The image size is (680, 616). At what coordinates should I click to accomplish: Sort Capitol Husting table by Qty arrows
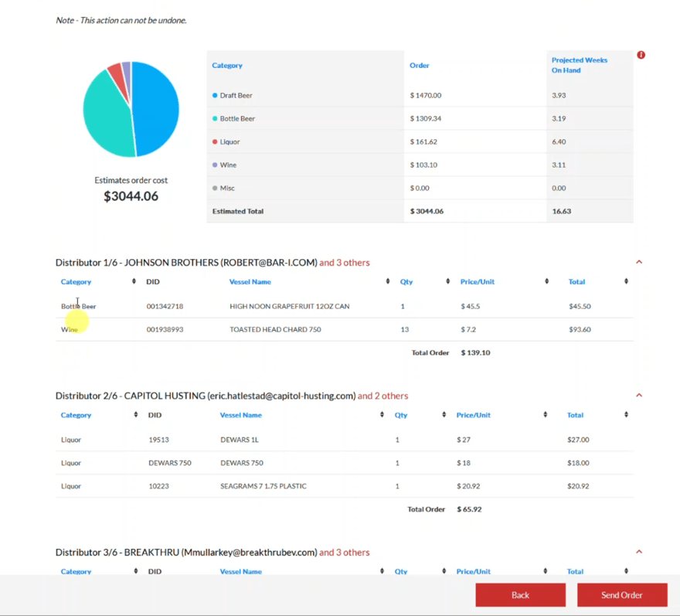click(444, 415)
